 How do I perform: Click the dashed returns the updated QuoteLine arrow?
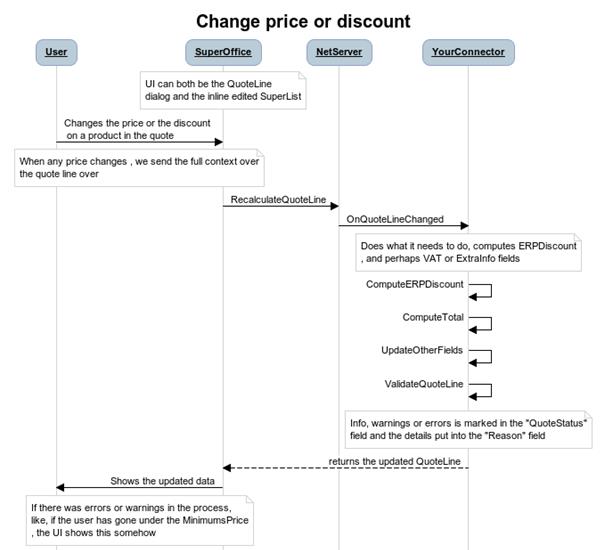point(346,468)
